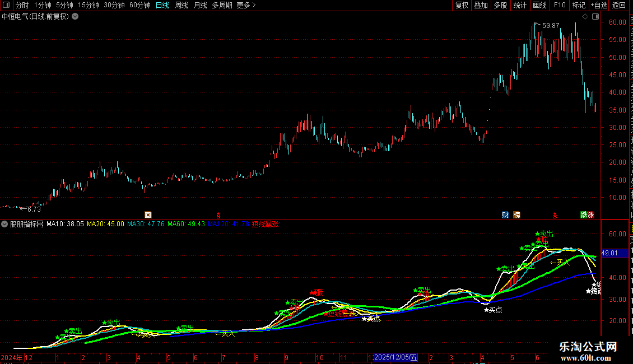Image resolution: width=633 pixels, height=364 pixels.
Task: Click the 2025/12/05/五 date marker
Action: 395,357
